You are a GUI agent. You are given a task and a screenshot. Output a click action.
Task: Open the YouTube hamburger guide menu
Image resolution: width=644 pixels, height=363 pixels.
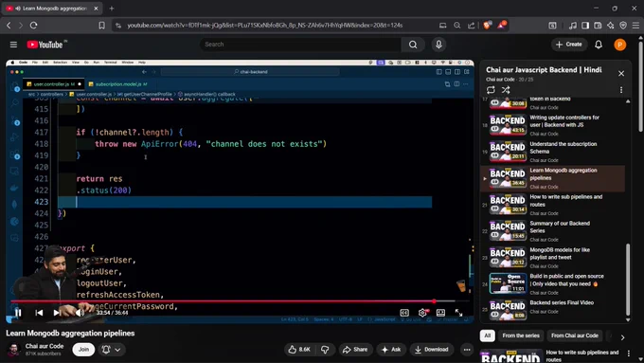pyautogui.click(x=13, y=45)
